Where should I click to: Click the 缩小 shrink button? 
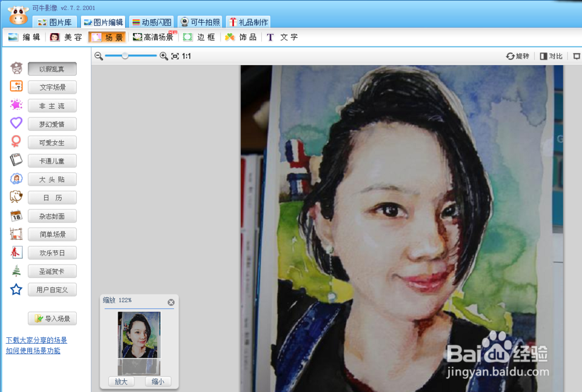(x=158, y=382)
